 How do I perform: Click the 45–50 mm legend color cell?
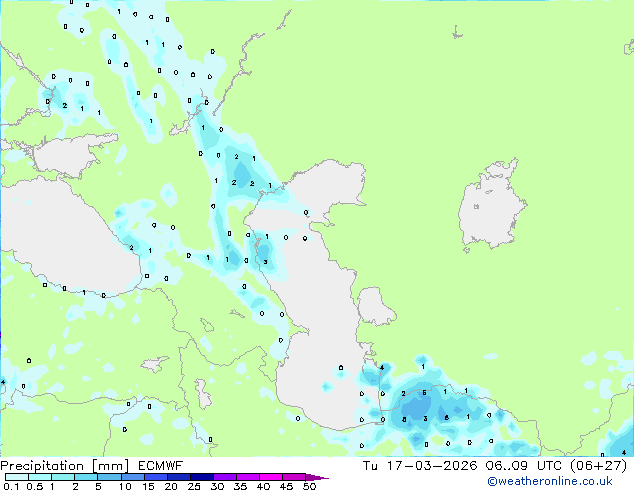coord(294,477)
